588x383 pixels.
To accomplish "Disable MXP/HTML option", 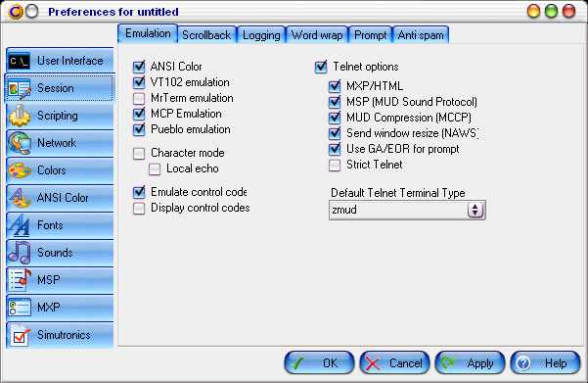I will click(335, 86).
